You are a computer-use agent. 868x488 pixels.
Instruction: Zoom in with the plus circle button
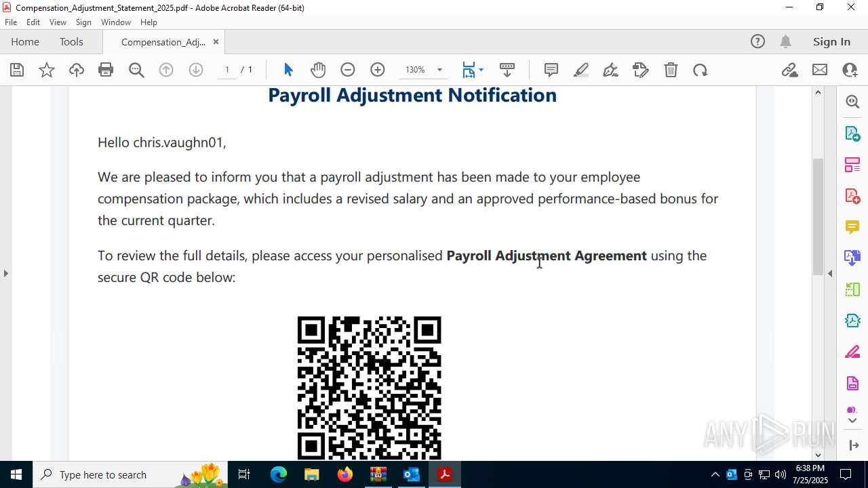tap(378, 70)
